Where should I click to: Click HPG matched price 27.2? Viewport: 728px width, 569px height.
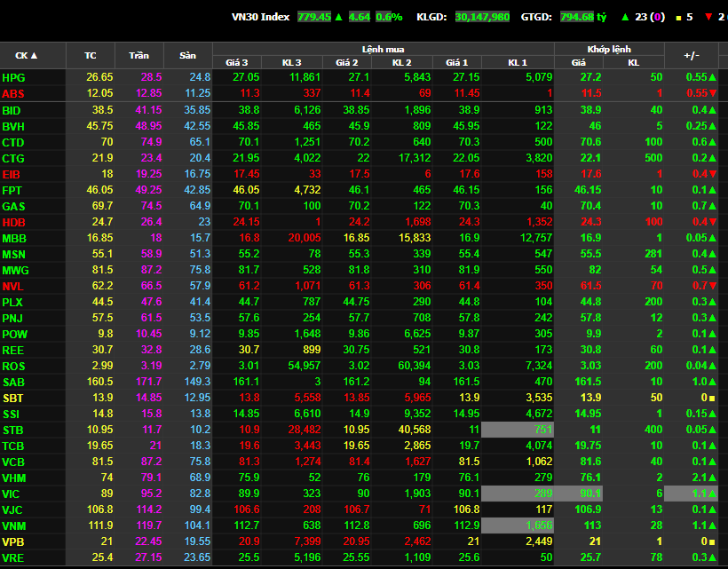590,77
